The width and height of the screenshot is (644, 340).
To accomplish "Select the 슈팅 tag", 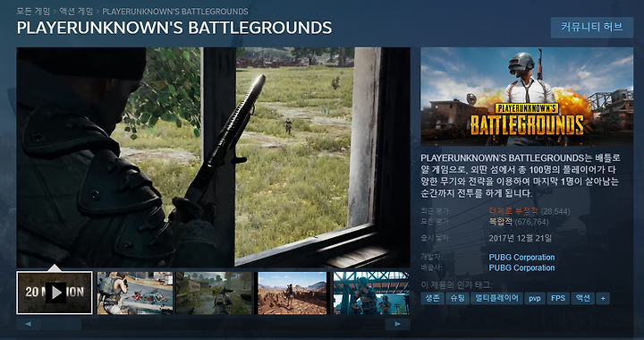I will 457,299.
